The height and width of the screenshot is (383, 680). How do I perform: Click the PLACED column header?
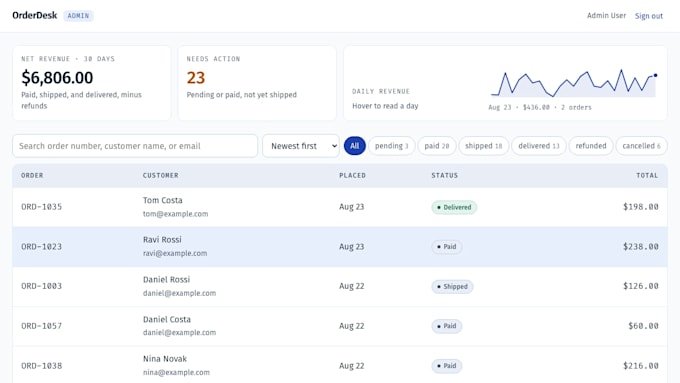click(353, 175)
